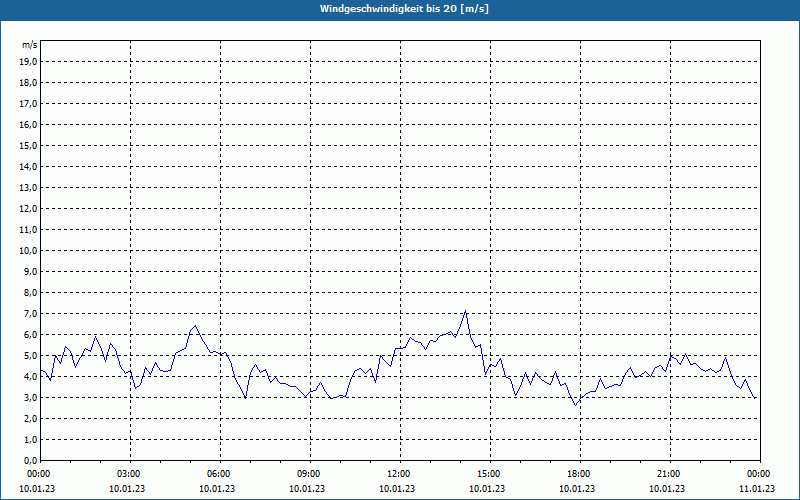The height and width of the screenshot is (500, 800).
Task: Click the "15,0" y-axis label
Action: point(28,145)
